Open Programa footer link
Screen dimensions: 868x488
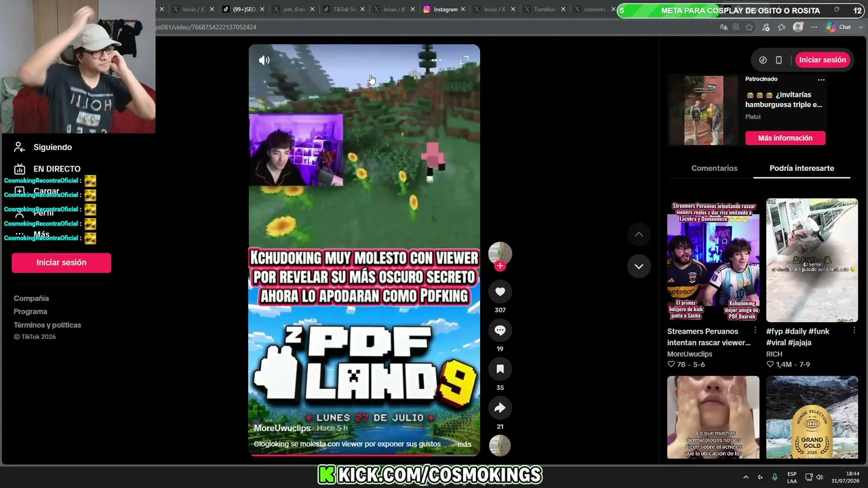coord(31,312)
